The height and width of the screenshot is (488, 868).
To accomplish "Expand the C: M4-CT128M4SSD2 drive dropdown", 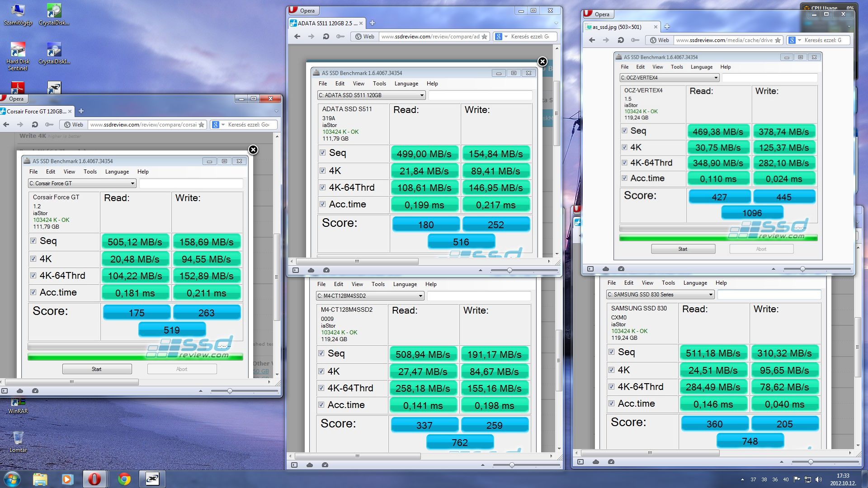I will pos(420,296).
